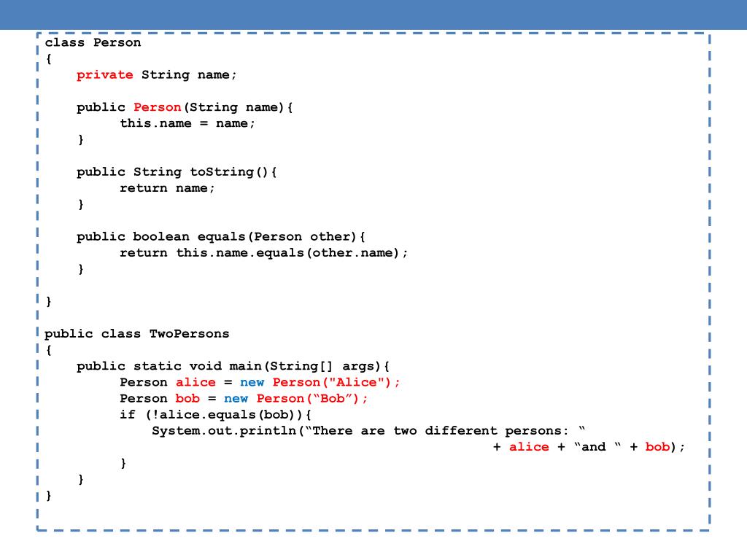The image size is (747, 560).
Task: Click the blue 'new' keyword before Person("Alice")
Action: pyautogui.click(x=252, y=382)
